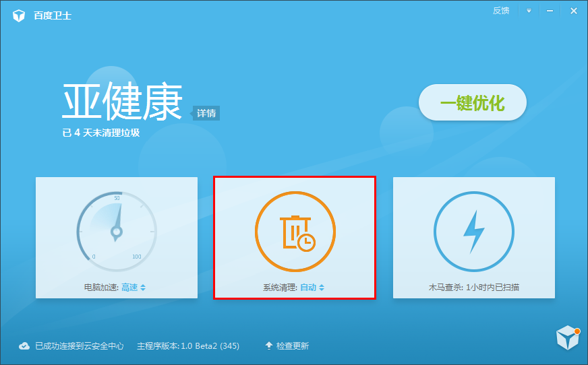Click the cloud connection status icon
This screenshot has width=588, height=365.
coord(24,346)
